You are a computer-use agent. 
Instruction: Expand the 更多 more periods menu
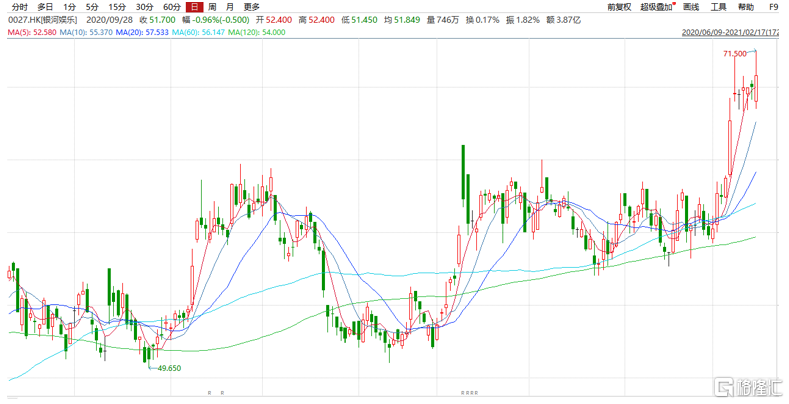[251, 7]
